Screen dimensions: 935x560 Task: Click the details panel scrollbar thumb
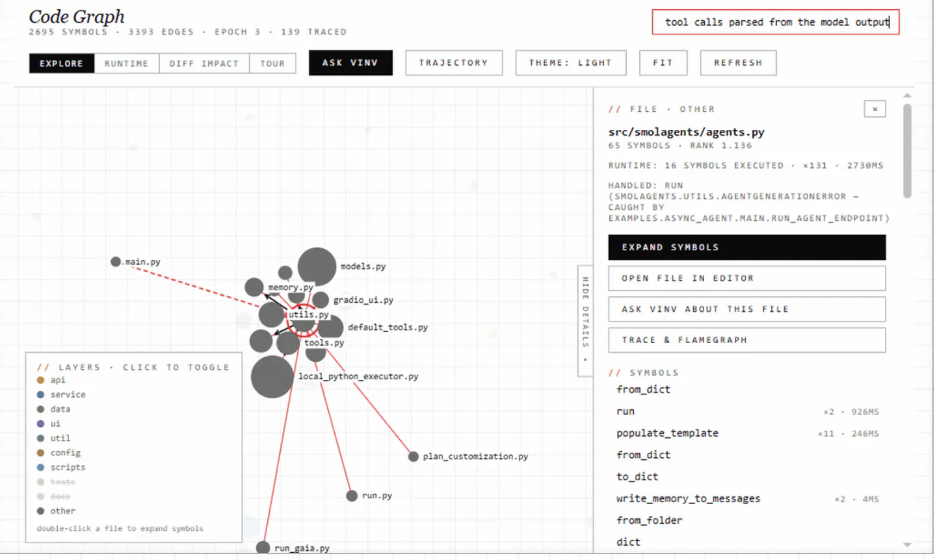pyautogui.click(x=907, y=151)
